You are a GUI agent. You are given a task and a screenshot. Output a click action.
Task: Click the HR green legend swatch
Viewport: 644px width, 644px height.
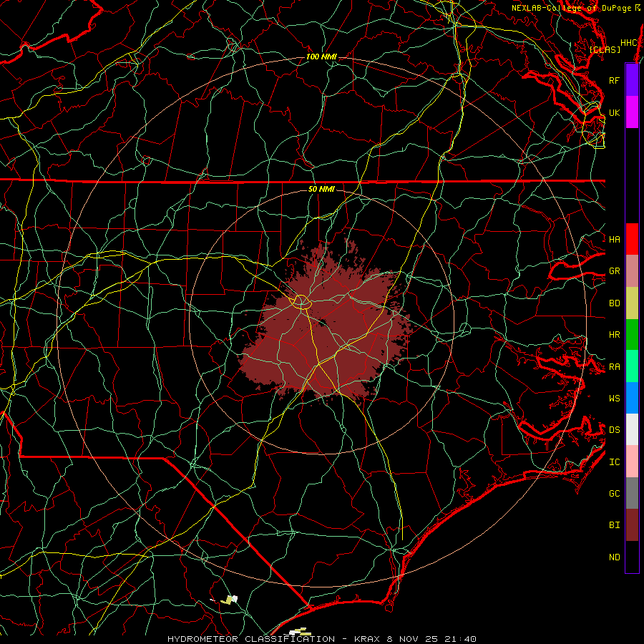632,334
